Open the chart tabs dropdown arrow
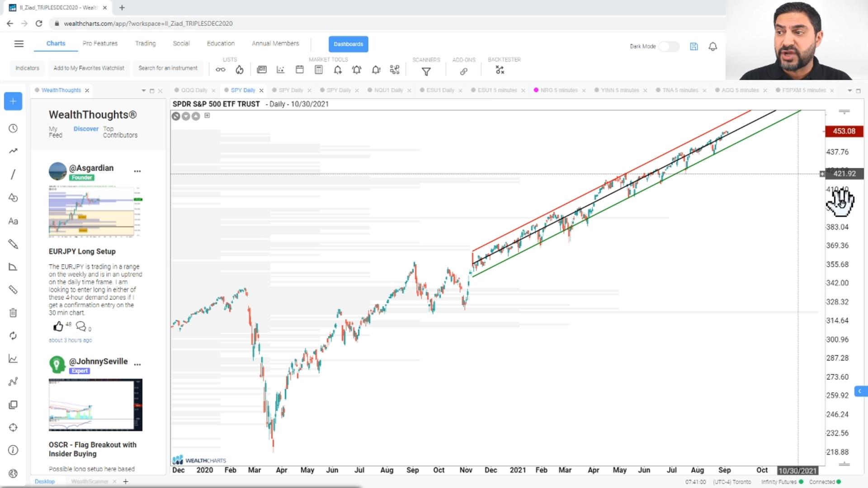Viewport: 868px width, 488px height. tap(849, 91)
